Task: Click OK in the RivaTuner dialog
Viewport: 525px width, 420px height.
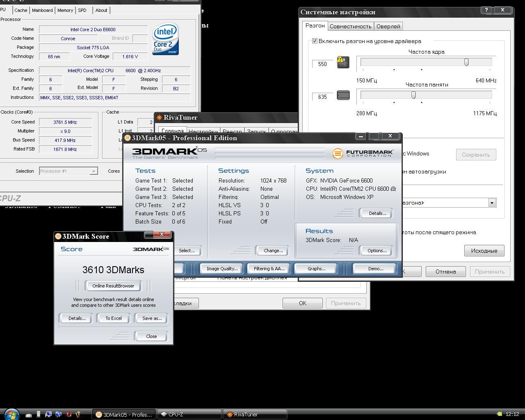Action: pyautogui.click(x=302, y=303)
